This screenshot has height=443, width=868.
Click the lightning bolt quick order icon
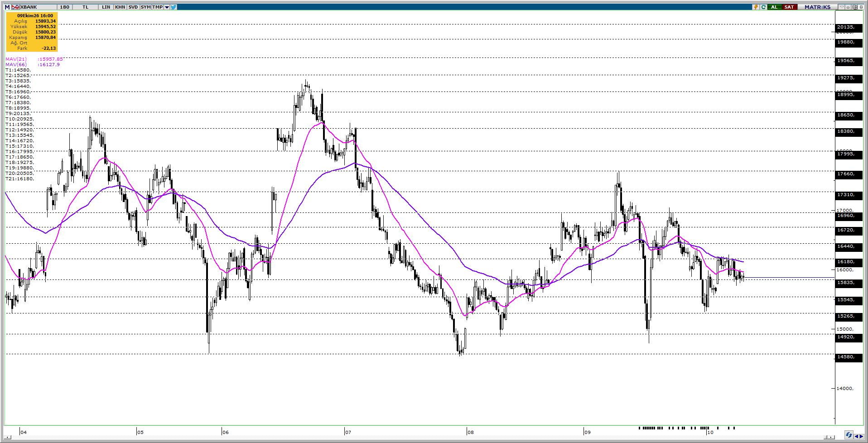[x=756, y=7]
